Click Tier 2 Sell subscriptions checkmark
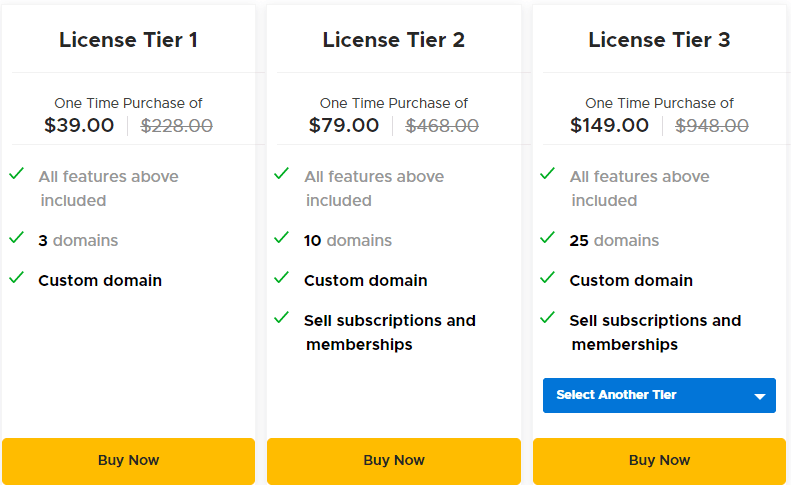Image resolution: width=791 pixels, height=485 pixels. click(282, 318)
